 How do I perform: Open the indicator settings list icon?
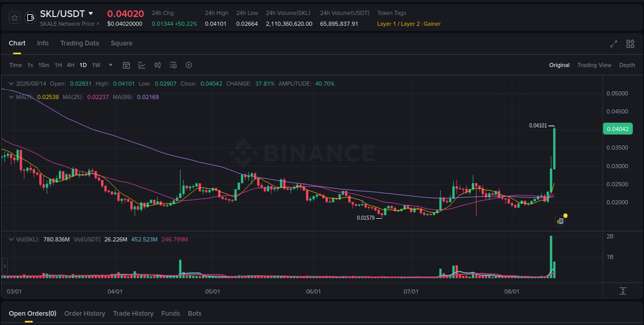(x=173, y=65)
